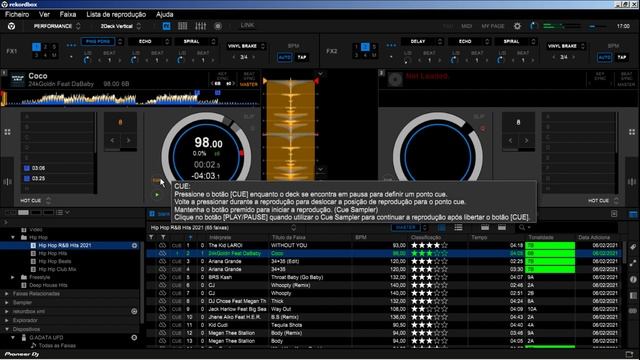Viewport: 640px width, 360px height.
Task: Open the track filter funnel icon
Action: pyautogui.click(x=151, y=237)
